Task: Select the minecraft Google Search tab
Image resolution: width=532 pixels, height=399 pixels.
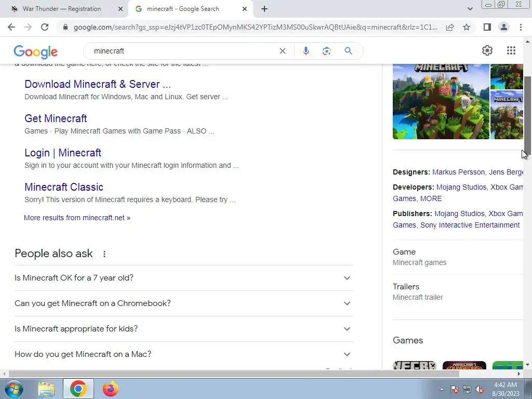Action: coord(182,9)
